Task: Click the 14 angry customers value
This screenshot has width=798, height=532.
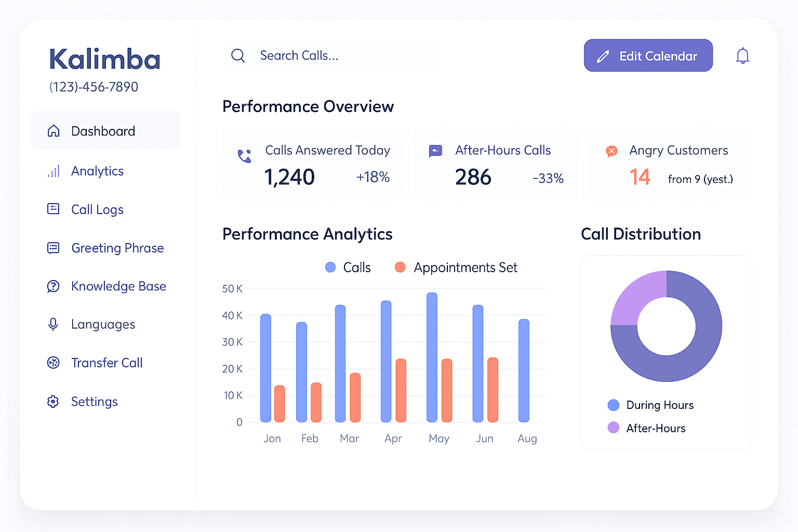Action: point(640,177)
